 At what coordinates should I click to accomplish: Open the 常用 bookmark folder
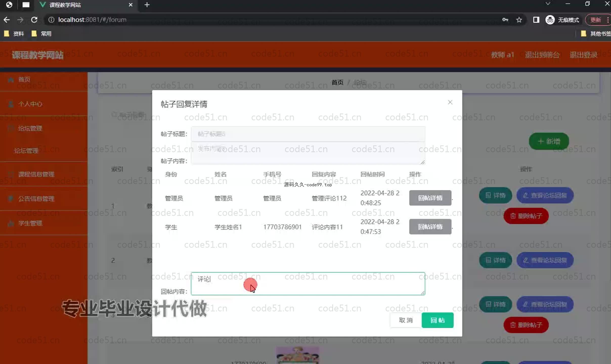[41, 34]
